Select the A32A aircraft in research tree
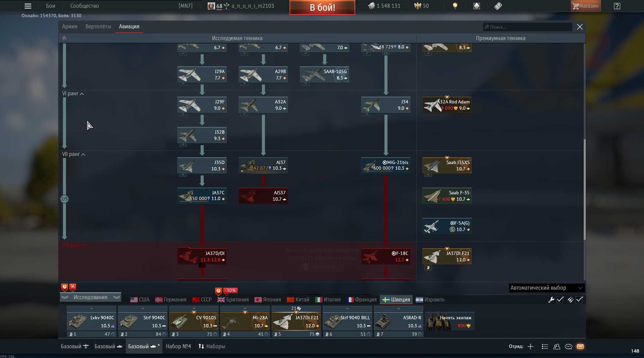Image resolution: width=644 pixels, height=358 pixels. [263, 105]
